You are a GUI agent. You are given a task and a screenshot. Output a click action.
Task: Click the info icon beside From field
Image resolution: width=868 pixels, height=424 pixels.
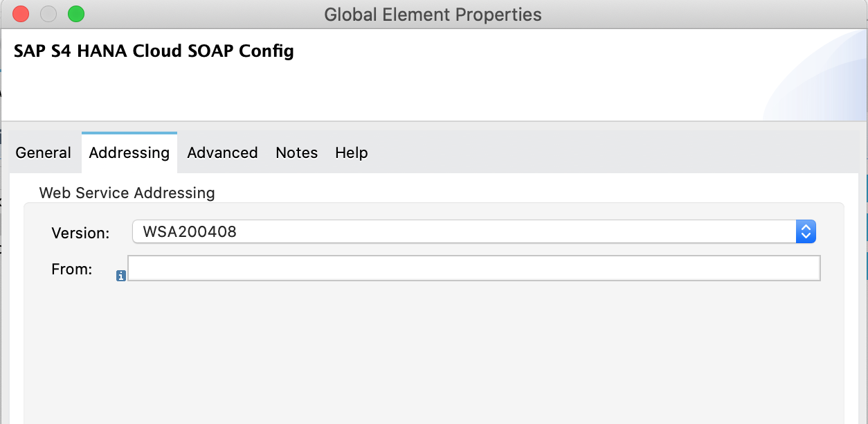click(121, 276)
